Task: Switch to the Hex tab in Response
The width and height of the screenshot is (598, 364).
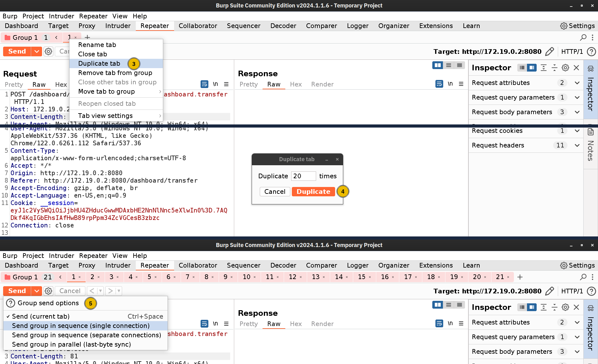Action: 296,84
